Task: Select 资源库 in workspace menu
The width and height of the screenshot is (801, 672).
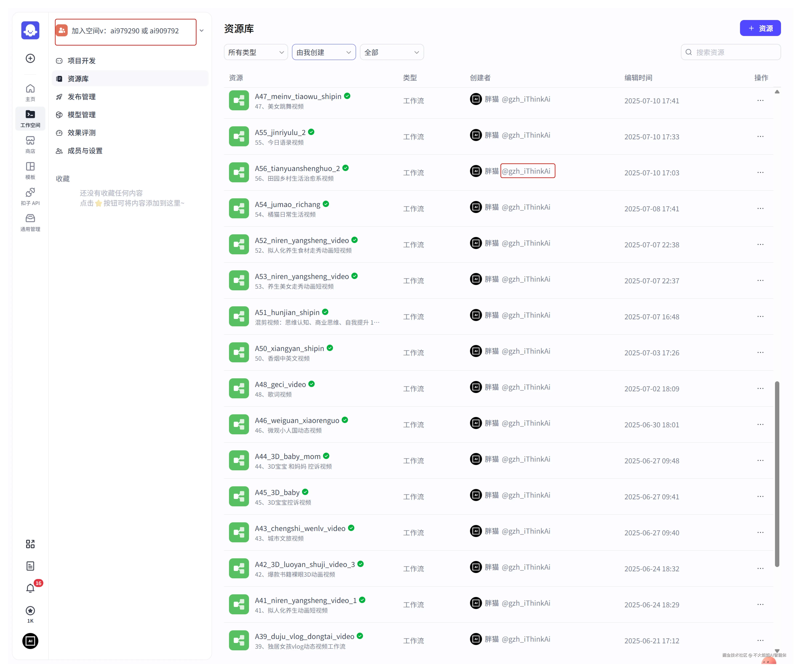Action: 130,78
